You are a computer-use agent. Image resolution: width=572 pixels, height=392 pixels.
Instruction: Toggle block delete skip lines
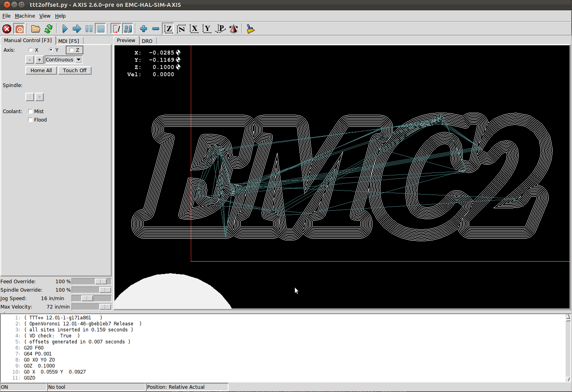tap(116, 29)
